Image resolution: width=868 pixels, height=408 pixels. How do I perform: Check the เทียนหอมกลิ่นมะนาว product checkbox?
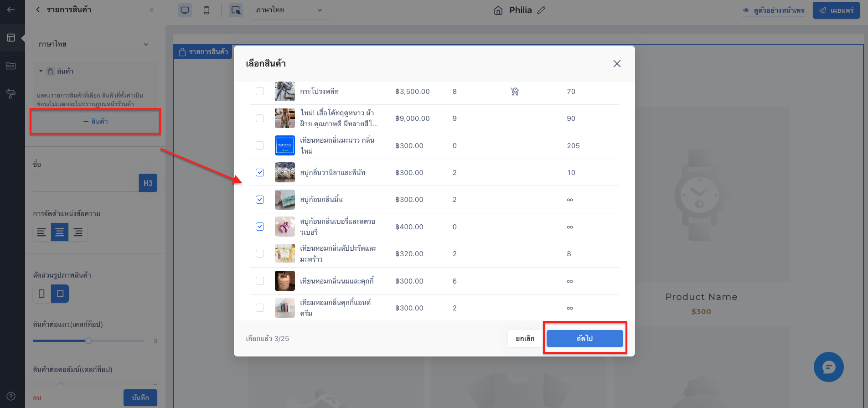[260, 145]
